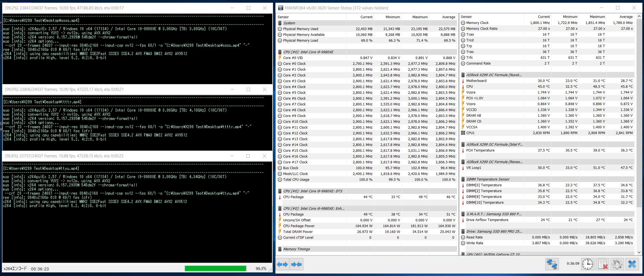The image size is (644, 276).
Task: Click the icon beside Read Rate
Action: point(463,237)
